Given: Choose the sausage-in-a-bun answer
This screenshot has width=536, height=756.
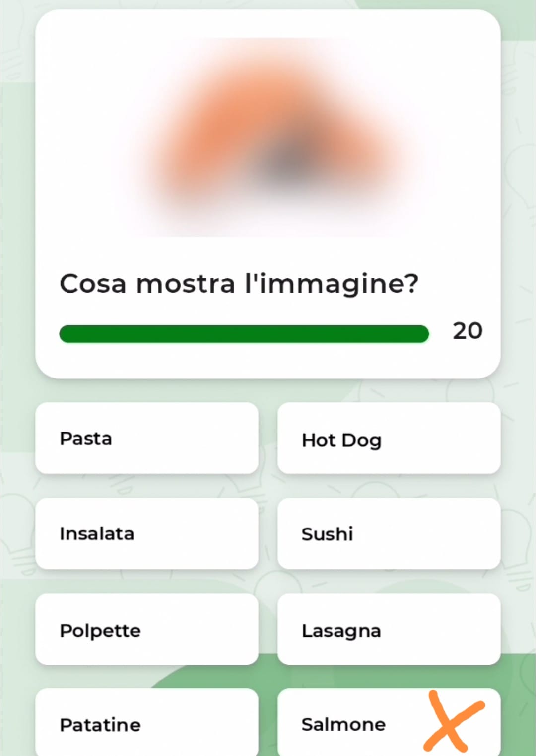Looking at the screenshot, I should [389, 438].
